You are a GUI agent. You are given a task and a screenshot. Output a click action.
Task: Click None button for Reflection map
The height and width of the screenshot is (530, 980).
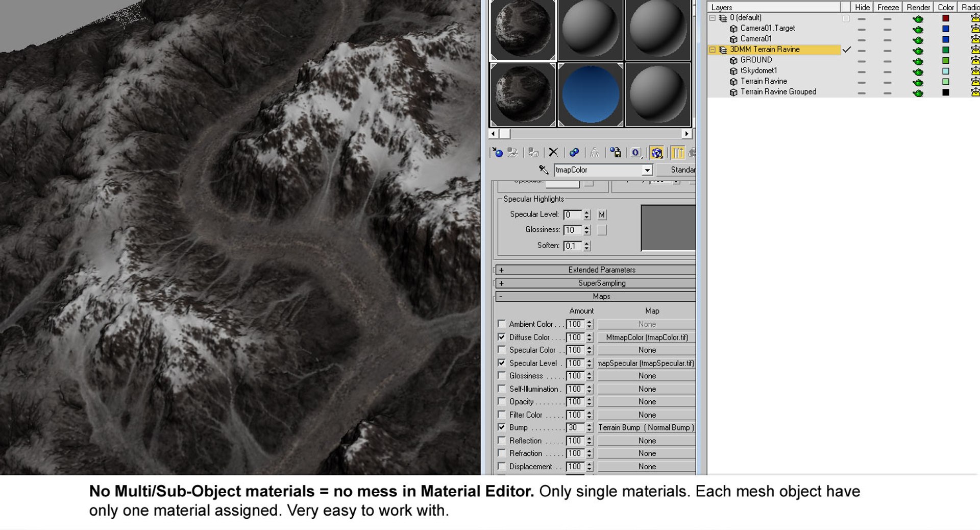[647, 441]
